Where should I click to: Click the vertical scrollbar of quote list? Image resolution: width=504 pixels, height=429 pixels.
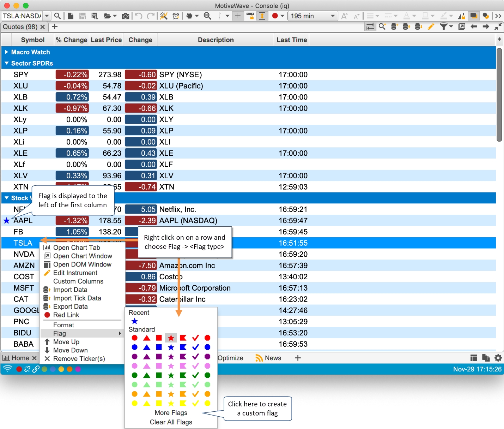499,95
